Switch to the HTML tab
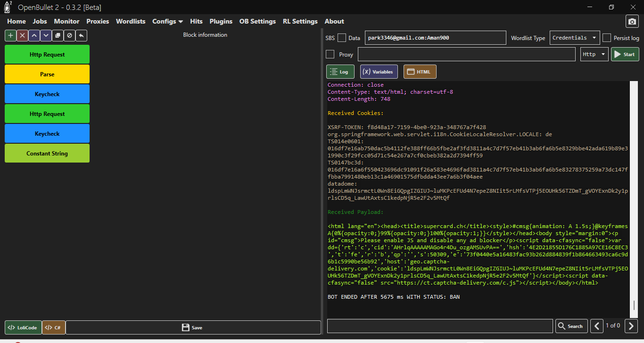Image resolution: width=644 pixels, height=343 pixels. point(420,72)
